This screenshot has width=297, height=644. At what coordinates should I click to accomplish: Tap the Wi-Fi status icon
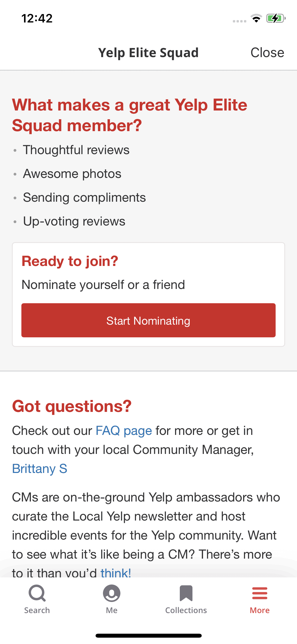pyautogui.click(x=256, y=19)
